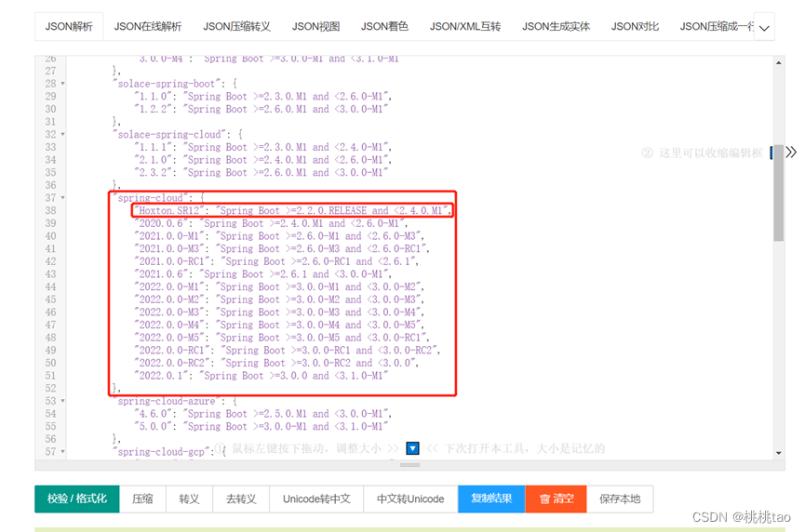
Task: Open the JSON压缩转义 tab
Action: (x=236, y=27)
